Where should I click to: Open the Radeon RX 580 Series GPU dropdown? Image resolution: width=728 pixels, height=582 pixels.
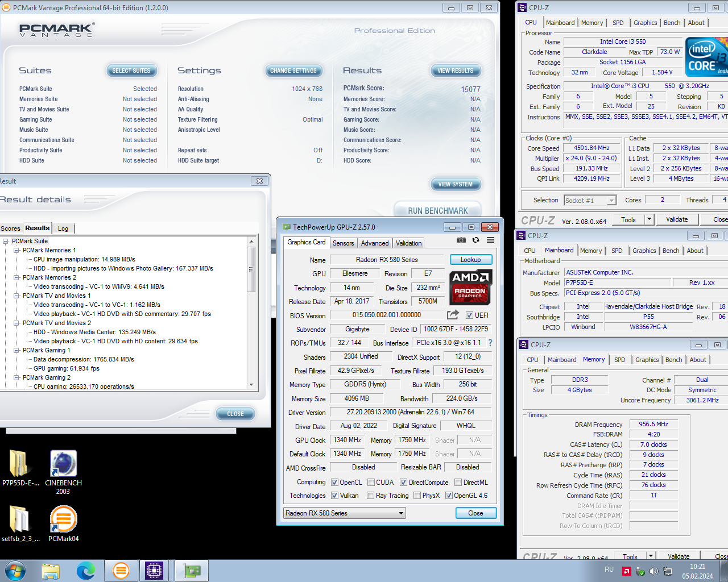pos(345,513)
